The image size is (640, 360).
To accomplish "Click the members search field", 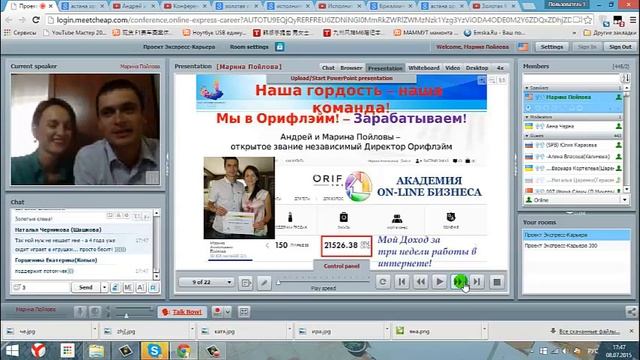I will (571, 78).
